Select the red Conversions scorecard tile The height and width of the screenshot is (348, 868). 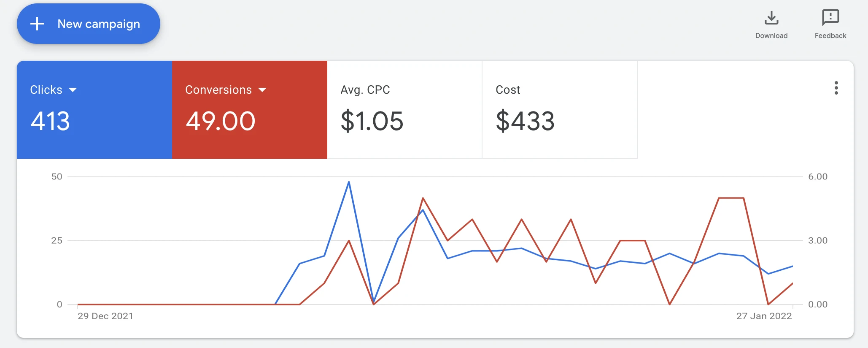[x=250, y=110]
